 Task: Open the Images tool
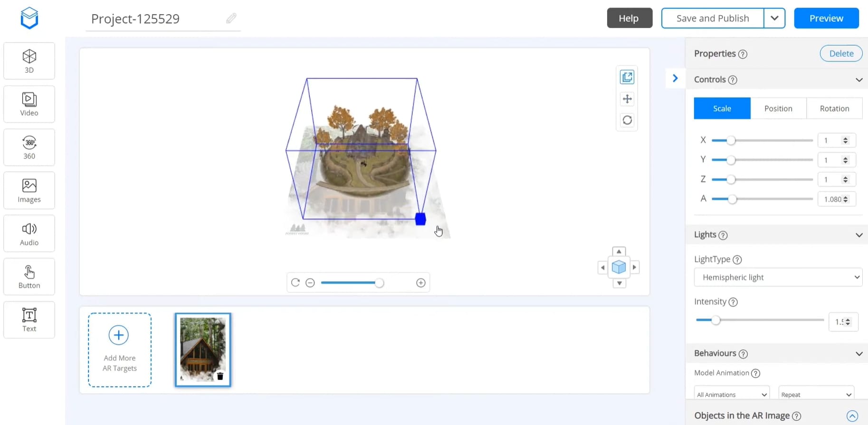coord(29,190)
